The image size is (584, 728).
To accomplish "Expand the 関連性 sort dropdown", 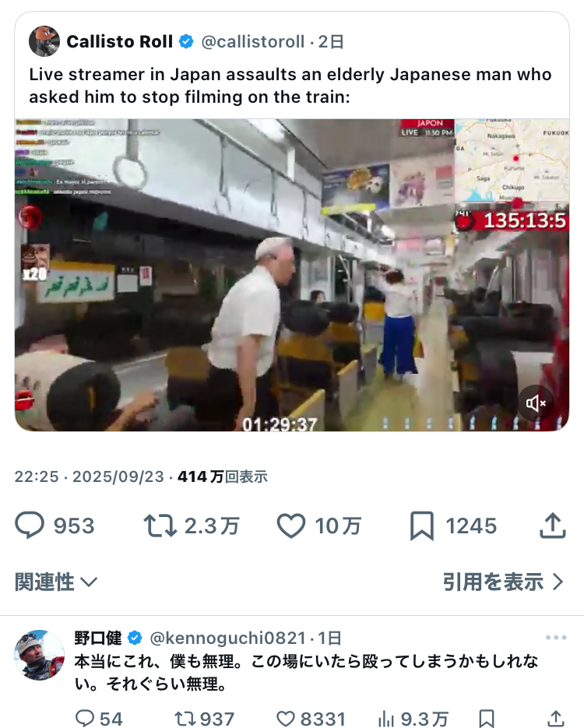I will [56, 582].
